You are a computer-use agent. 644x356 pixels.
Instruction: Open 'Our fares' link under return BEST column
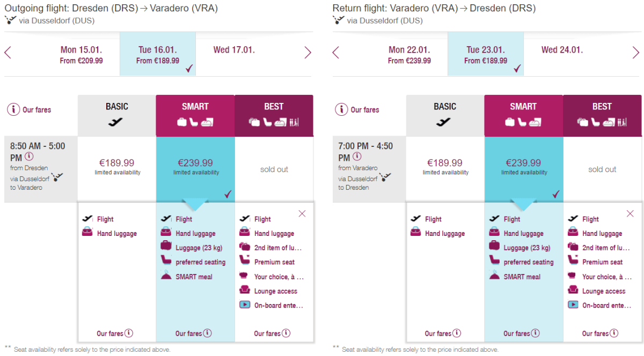point(600,333)
